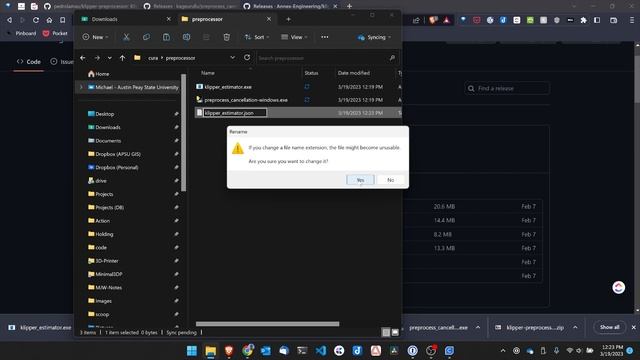Refresh the preprocessor folder

(247, 58)
